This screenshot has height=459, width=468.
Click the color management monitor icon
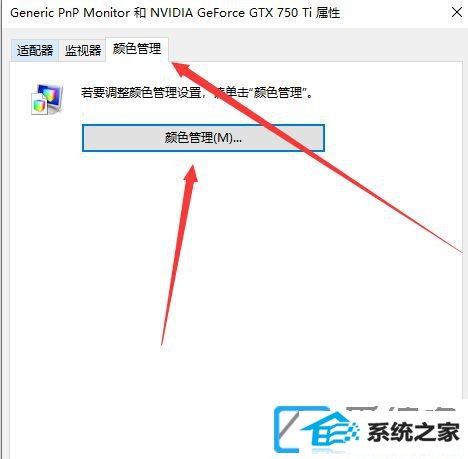47,99
